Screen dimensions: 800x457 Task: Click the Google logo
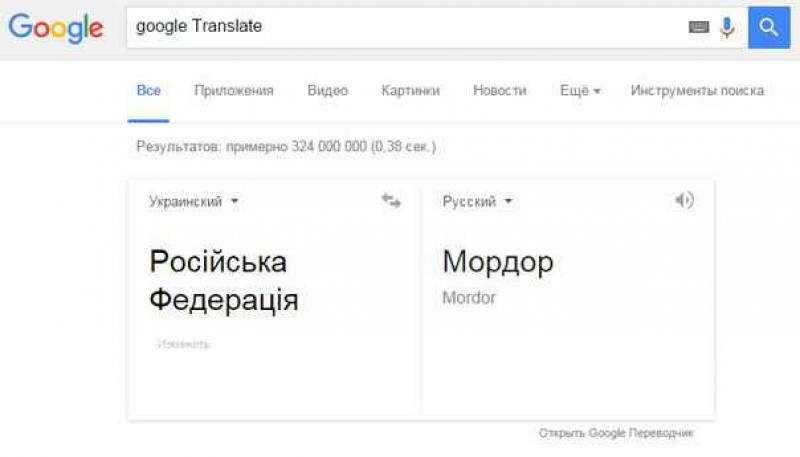click(56, 27)
